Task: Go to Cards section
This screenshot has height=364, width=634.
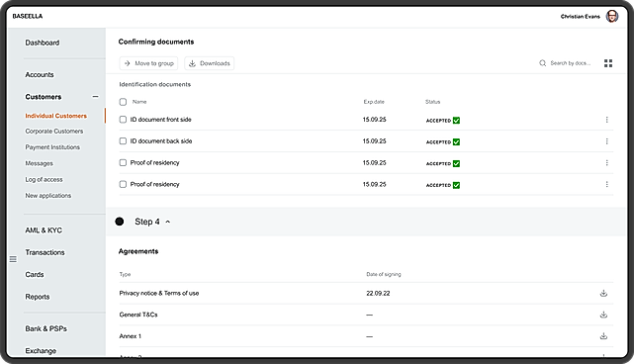Action: point(35,275)
